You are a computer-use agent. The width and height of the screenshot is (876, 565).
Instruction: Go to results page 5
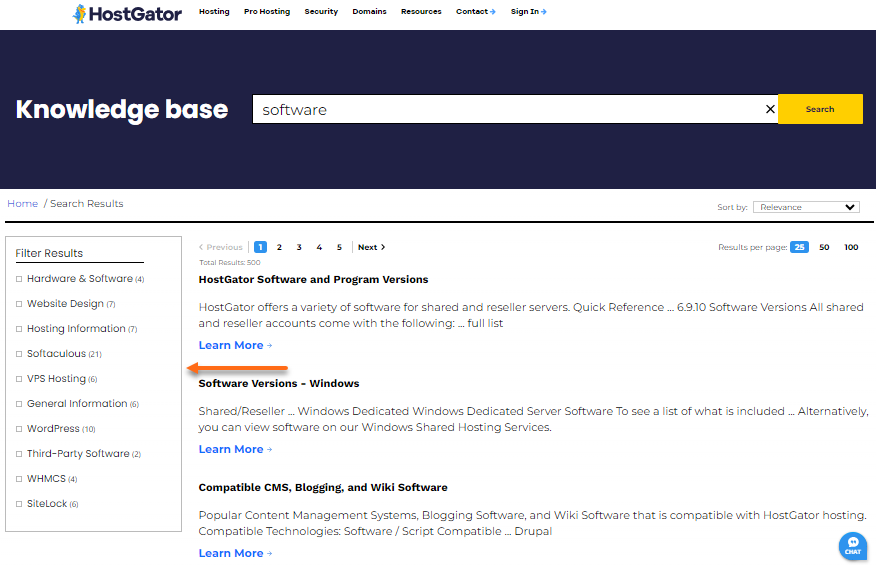339,247
